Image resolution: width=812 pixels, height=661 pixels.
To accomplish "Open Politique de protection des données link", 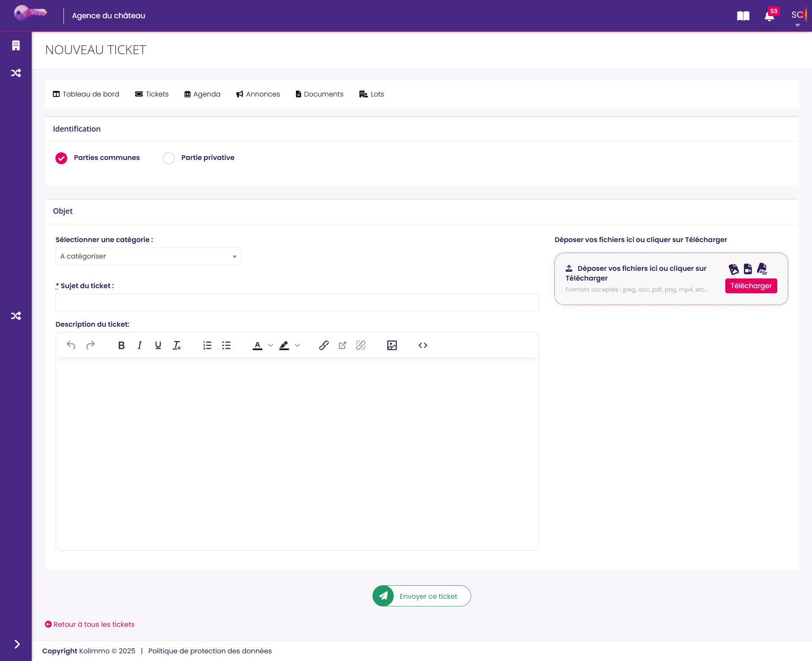I will pos(210,651).
